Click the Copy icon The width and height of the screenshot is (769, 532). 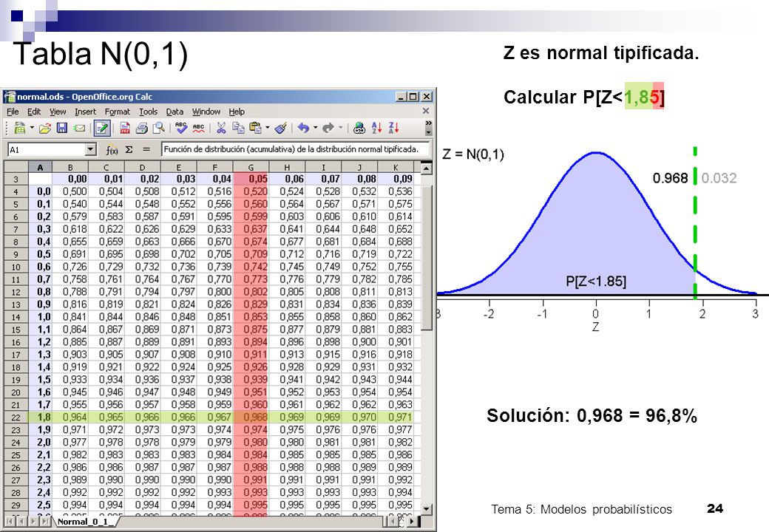pyautogui.click(x=238, y=129)
